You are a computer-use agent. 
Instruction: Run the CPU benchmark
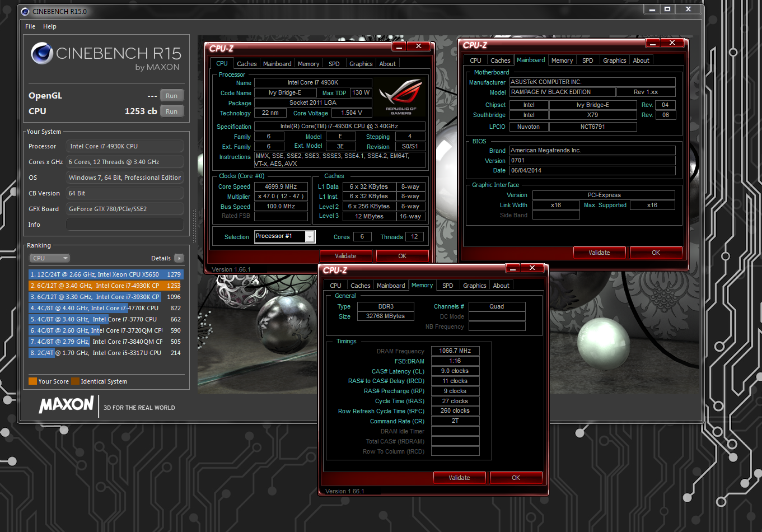[172, 111]
